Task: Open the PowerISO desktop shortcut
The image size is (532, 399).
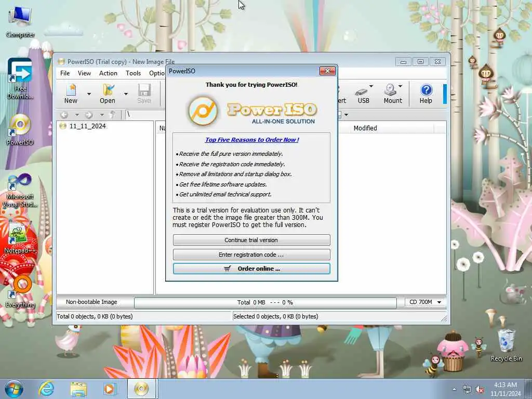Action: (x=20, y=129)
